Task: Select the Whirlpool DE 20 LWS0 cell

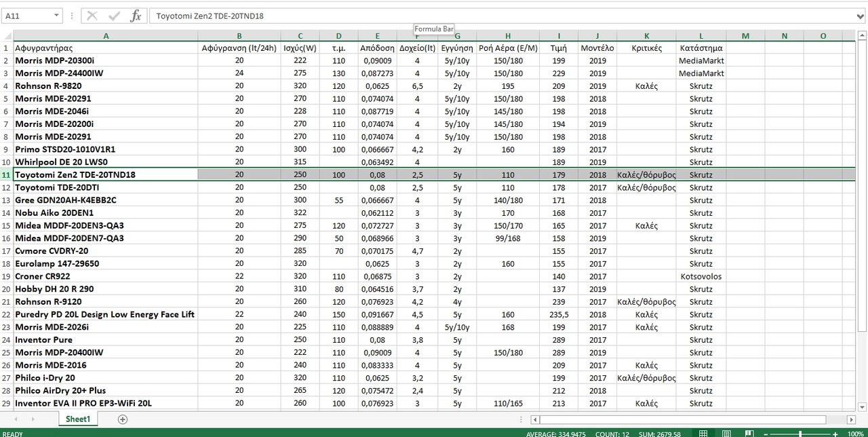Action: click(x=106, y=162)
